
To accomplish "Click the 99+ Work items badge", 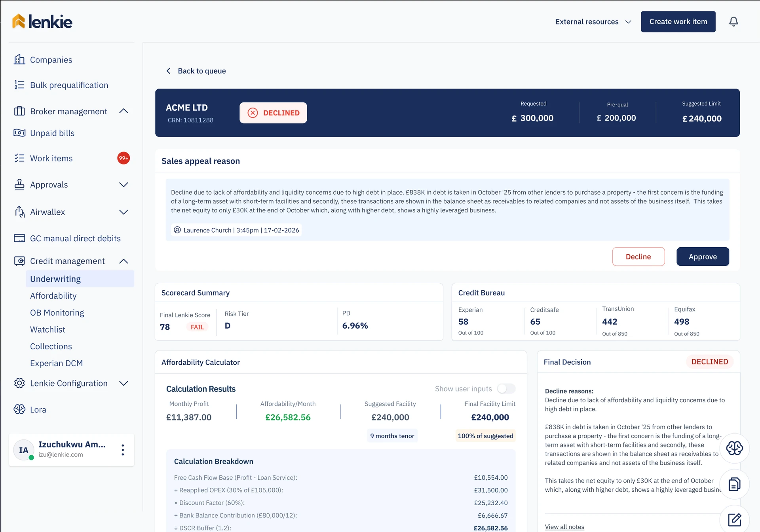I will pyautogui.click(x=123, y=158).
